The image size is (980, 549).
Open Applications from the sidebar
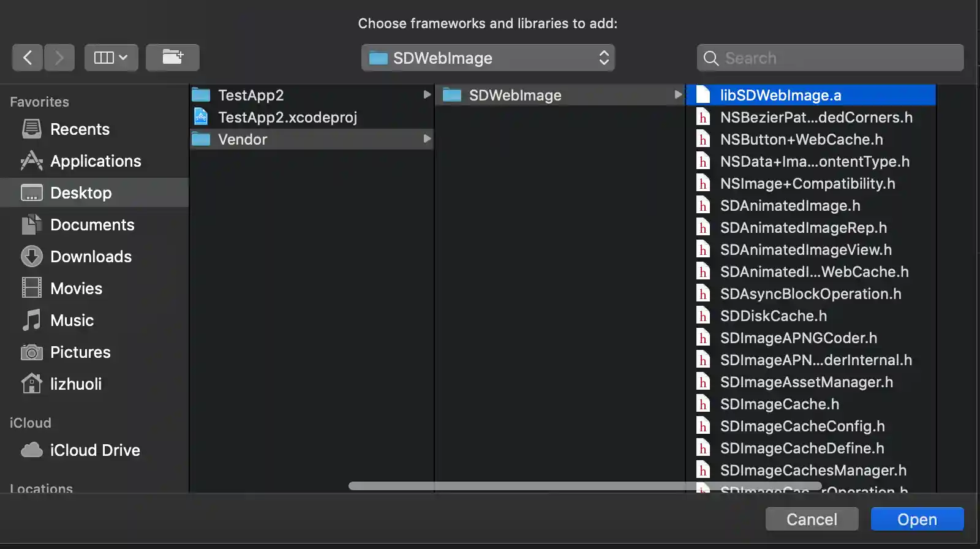tap(96, 161)
